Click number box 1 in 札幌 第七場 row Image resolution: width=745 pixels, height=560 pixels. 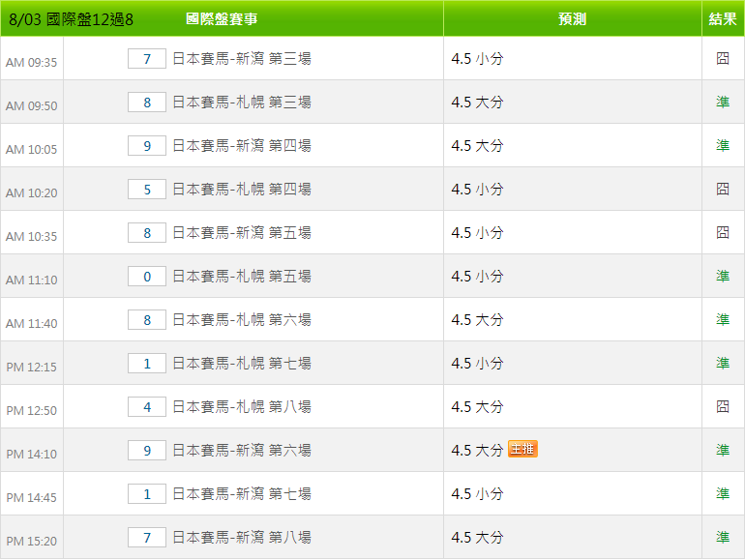coord(147,364)
